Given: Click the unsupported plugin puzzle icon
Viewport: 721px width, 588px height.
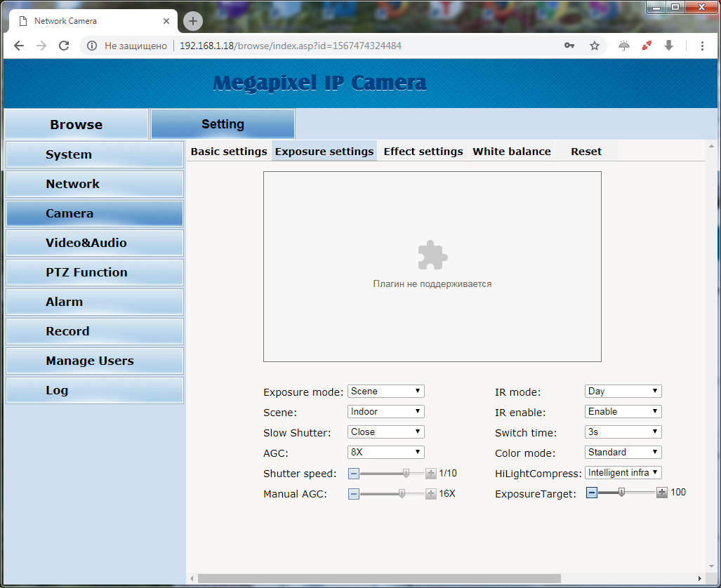Looking at the screenshot, I should [x=432, y=255].
